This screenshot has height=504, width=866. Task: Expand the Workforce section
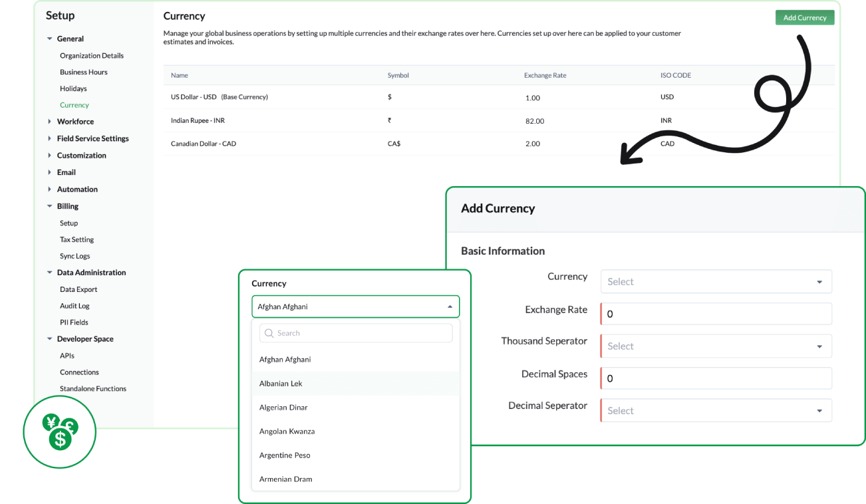50,122
